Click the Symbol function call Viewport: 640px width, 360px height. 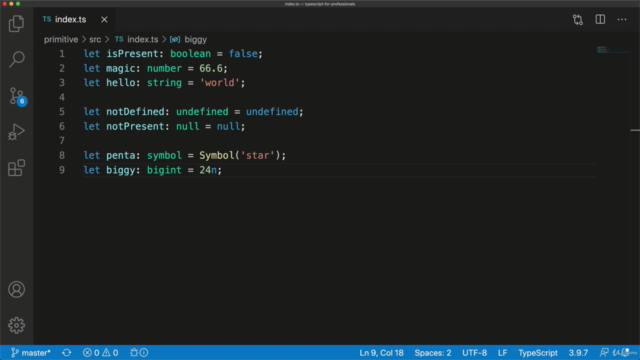click(217, 156)
